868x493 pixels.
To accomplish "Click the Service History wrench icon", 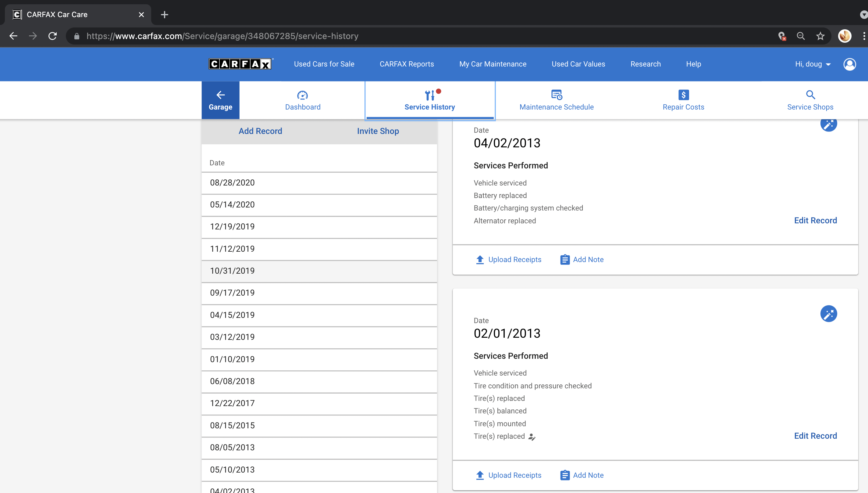I will pos(430,95).
